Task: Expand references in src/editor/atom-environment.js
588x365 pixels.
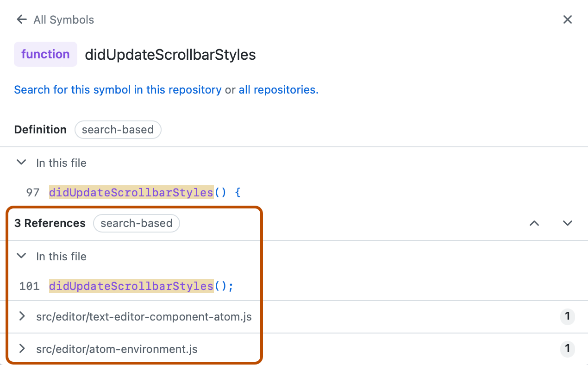Action: coord(21,349)
